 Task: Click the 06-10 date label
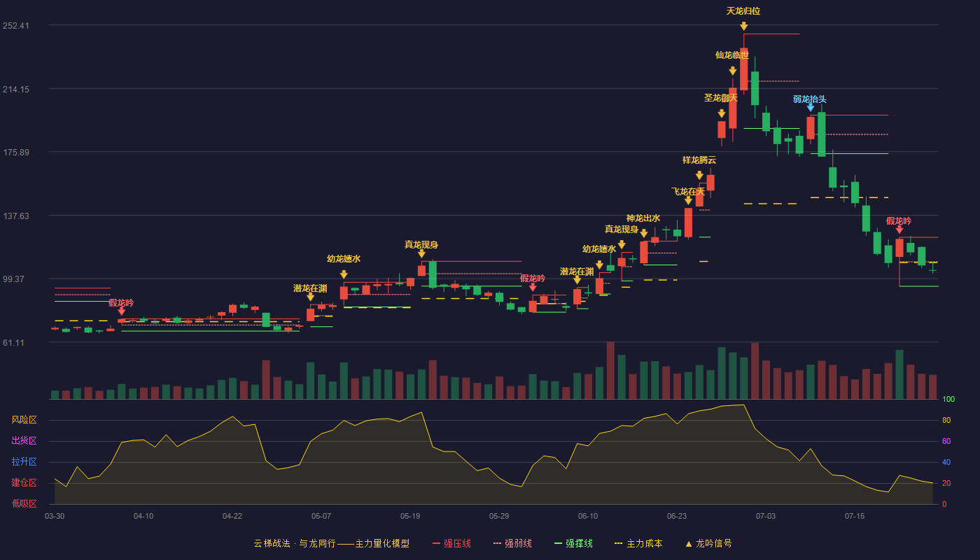coord(588,516)
